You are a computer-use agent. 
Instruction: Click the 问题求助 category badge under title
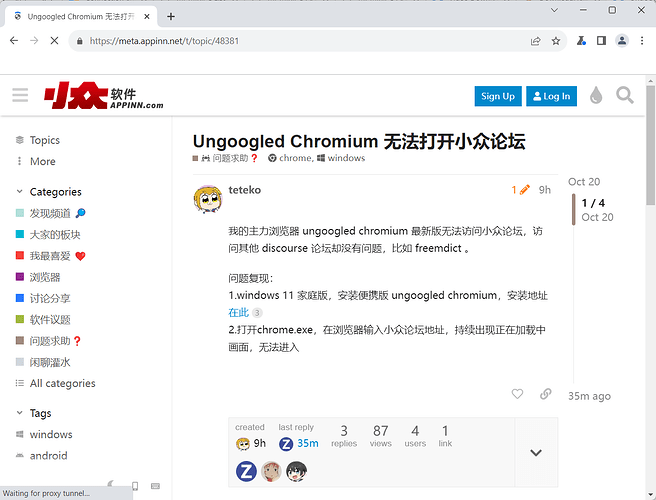(x=226, y=158)
